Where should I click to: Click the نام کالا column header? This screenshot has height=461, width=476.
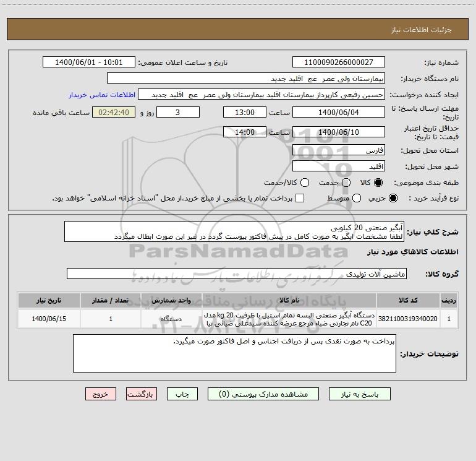point(289,300)
